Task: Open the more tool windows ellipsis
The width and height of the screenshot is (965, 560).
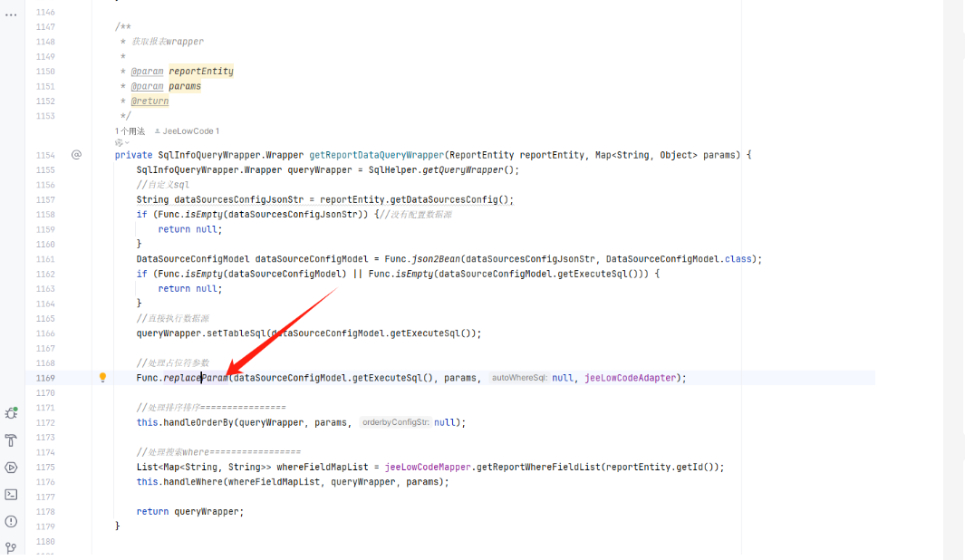Action: pyautogui.click(x=11, y=15)
